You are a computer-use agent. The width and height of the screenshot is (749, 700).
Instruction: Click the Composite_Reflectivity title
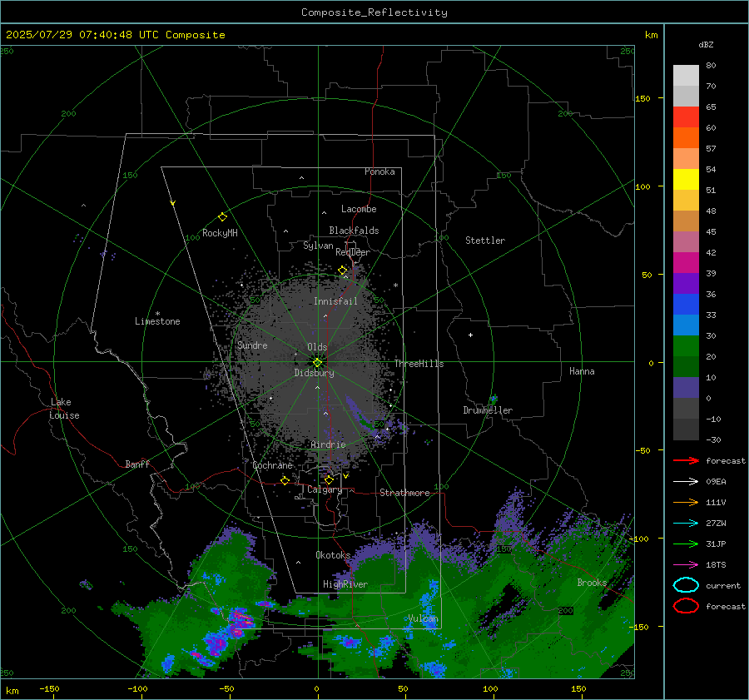[x=374, y=12]
